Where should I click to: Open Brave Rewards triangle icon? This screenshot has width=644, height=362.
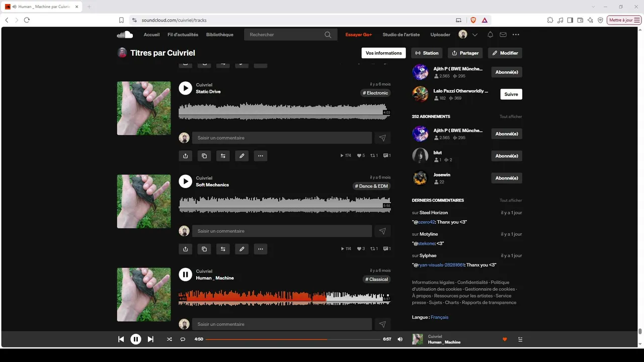[485, 20]
